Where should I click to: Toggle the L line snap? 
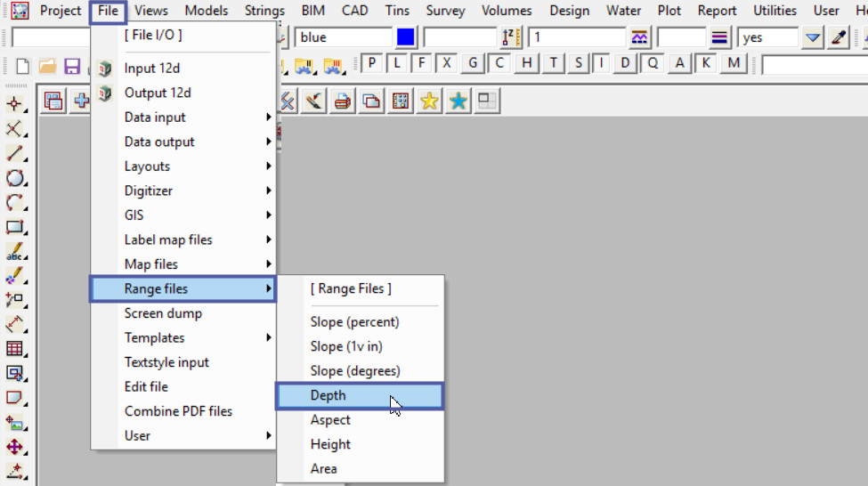[x=397, y=64]
